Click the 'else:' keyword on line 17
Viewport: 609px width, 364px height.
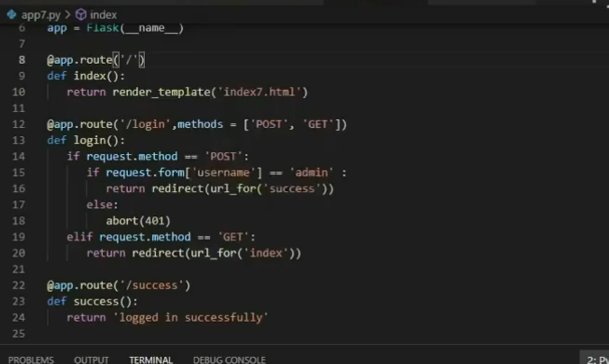coord(102,205)
